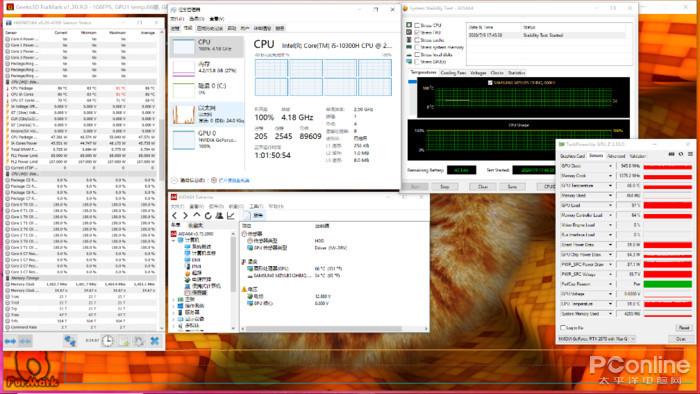
Task: Click the HWiNFO blue X close-sensors icon
Action: click(154, 341)
